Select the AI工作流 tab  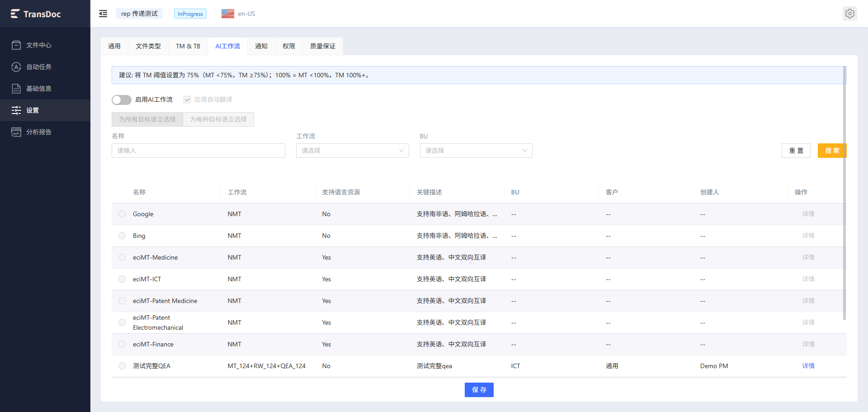pyautogui.click(x=228, y=46)
